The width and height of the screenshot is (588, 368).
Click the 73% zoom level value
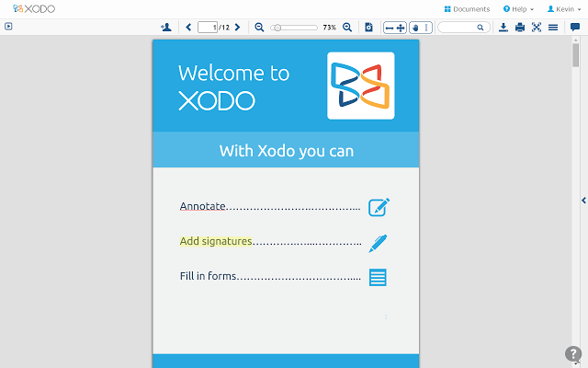(329, 28)
